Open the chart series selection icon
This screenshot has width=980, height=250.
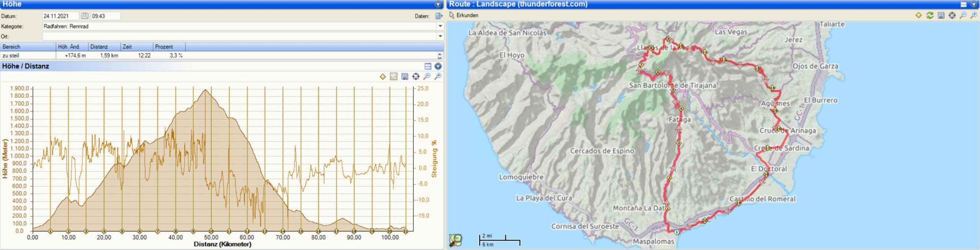coord(394,76)
